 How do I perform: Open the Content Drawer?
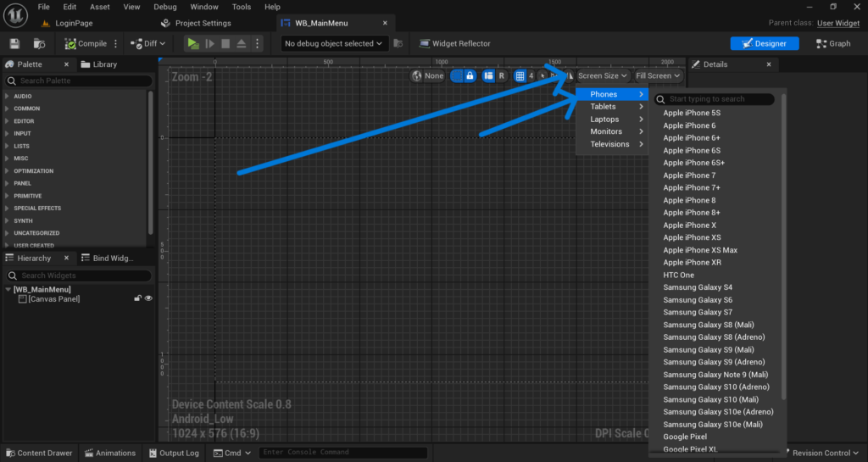[x=39, y=454]
